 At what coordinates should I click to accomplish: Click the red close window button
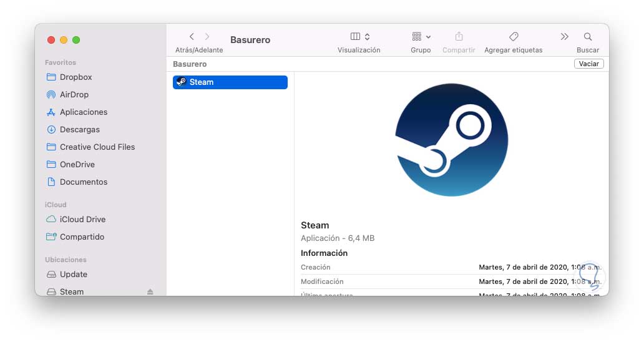click(51, 40)
